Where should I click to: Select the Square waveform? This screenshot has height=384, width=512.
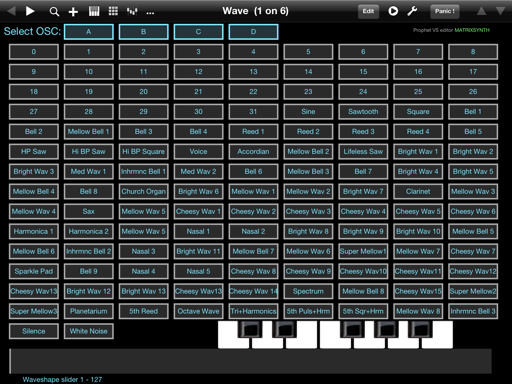pos(418,112)
